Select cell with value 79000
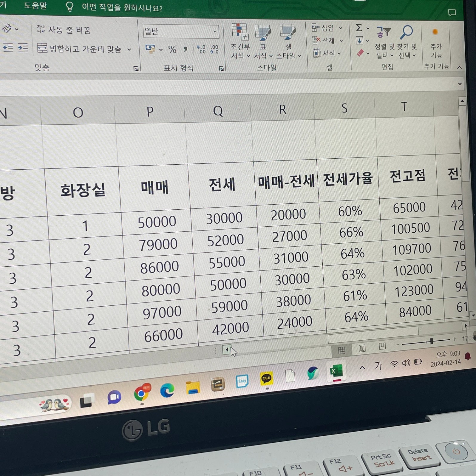Viewport: 476px width, 476px height. tap(158, 245)
